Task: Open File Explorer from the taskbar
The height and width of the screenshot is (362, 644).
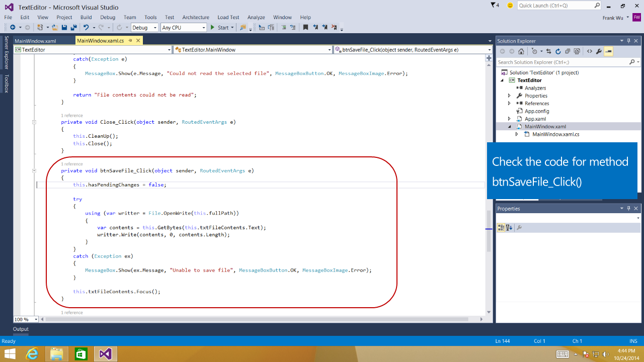Action: (57, 354)
